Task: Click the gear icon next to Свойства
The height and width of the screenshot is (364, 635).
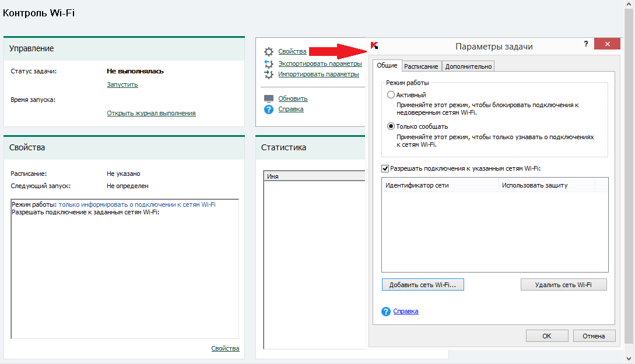Action: 269,52
